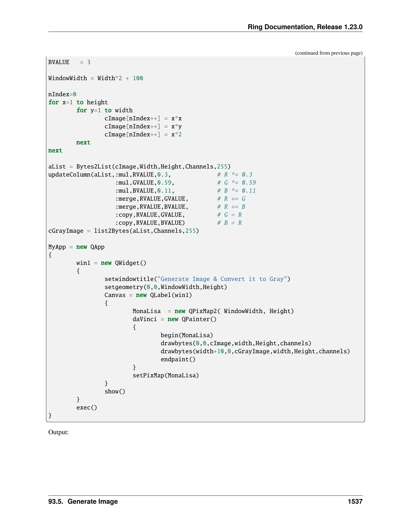The width and height of the screenshot is (411, 532).
Task: Click the line 'setgeometry(0,0,WindowWidth,Height)'
Action: pos(166,287)
